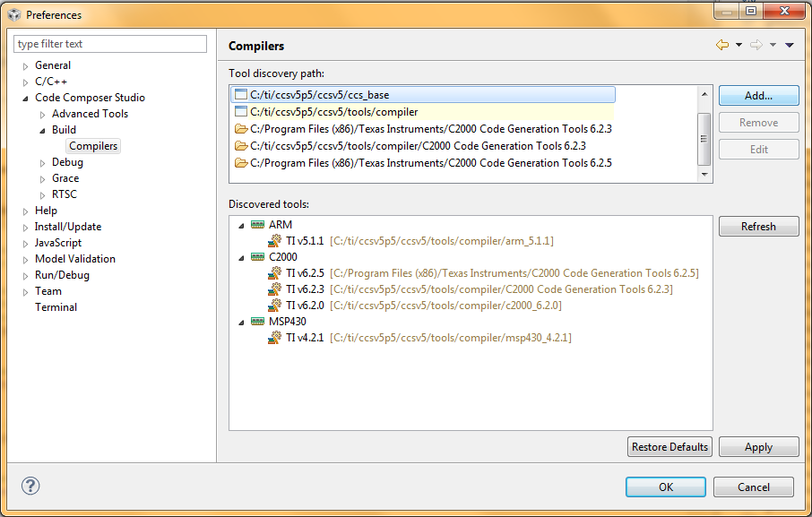Expand the Grace tree node
The width and height of the screenshot is (812, 517).
[x=42, y=179]
